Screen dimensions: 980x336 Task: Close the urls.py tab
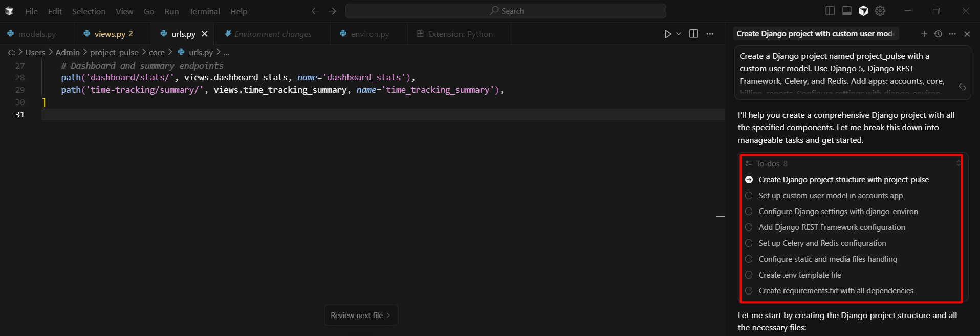pyautogui.click(x=205, y=34)
